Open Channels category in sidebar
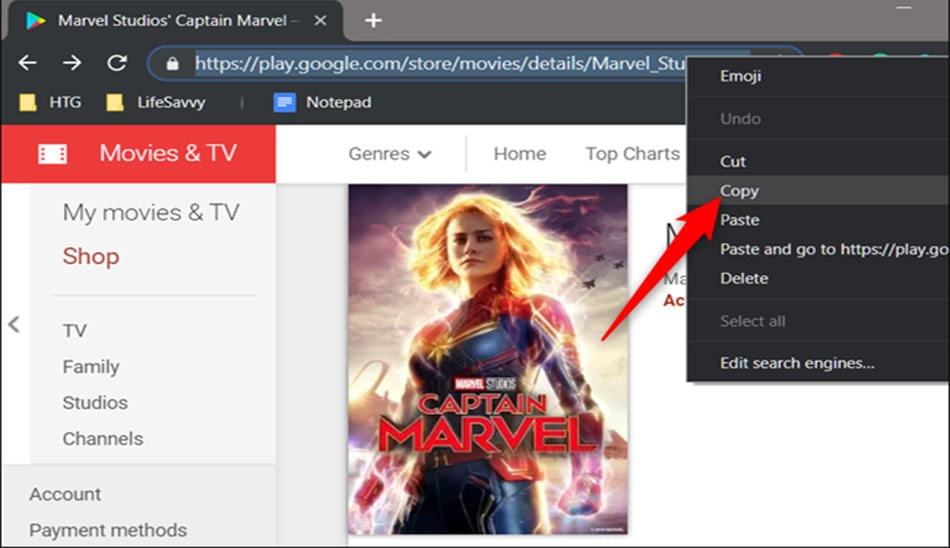 point(103,438)
